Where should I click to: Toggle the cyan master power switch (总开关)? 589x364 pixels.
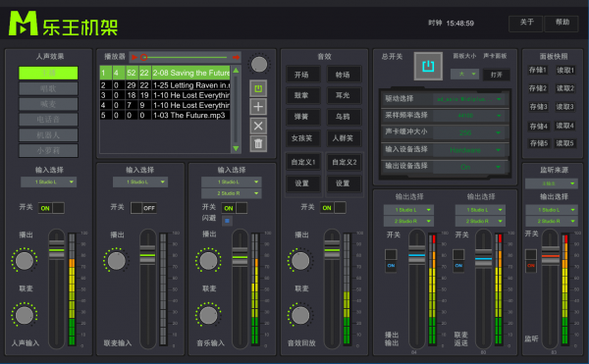click(428, 67)
